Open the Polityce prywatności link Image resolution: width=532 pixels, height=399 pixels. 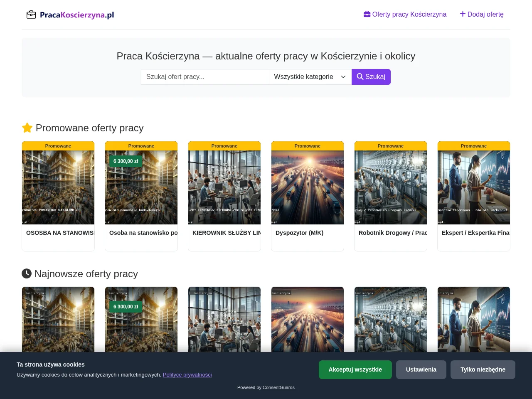pos(187,374)
